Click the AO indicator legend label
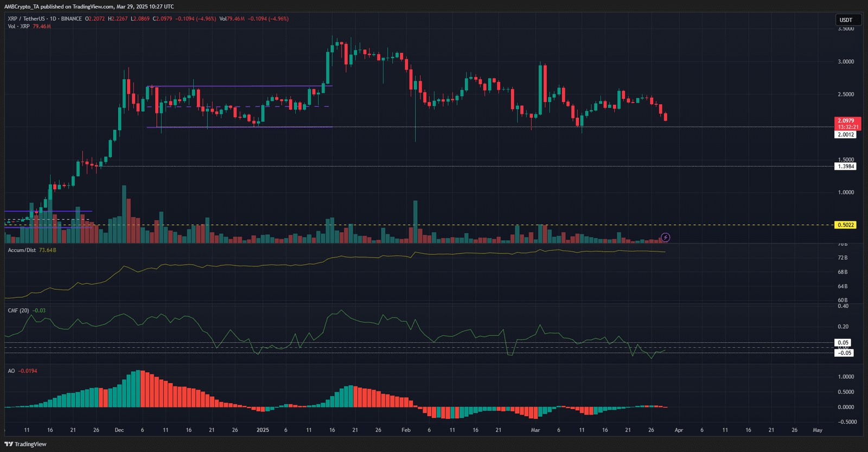This screenshot has height=452, width=868. [11, 371]
